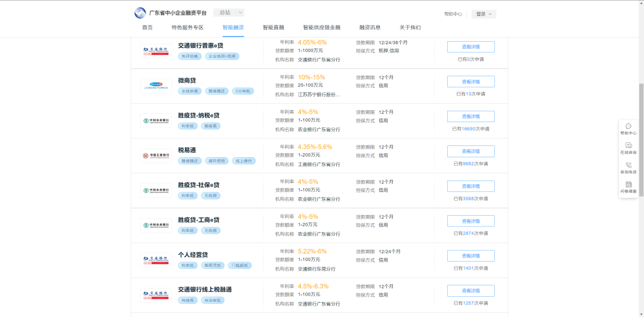Viewport: 644px width, 317px height.
Task: Click the 5.22%-6% rate of 个人经营贷
Action: (312, 251)
